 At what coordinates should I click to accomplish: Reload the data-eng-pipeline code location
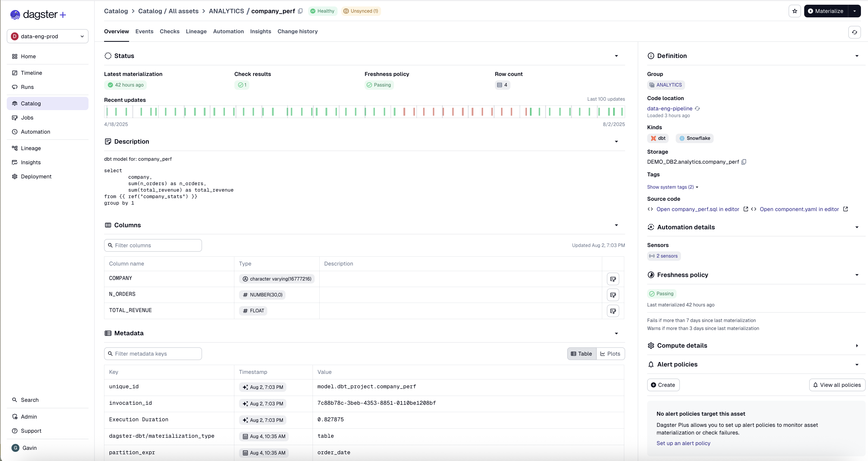pos(697,108)
